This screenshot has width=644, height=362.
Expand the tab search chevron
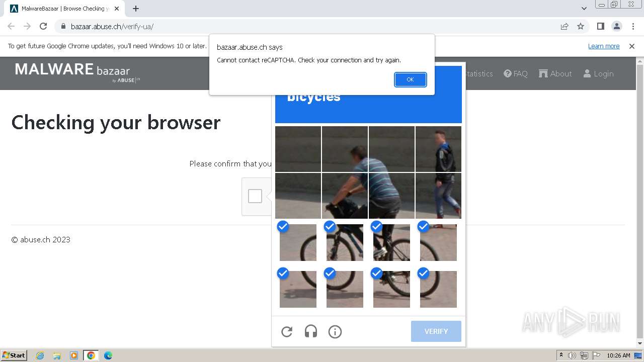pyautogui.click(x=584, y=9)
